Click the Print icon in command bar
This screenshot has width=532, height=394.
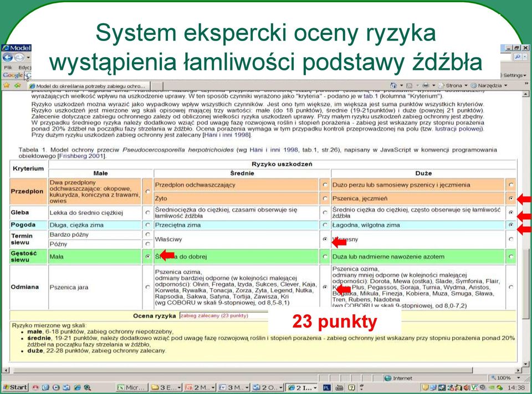tap(426, 85)
